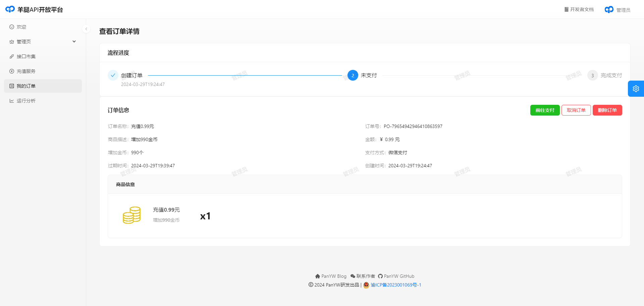Open 运行分析 from sidebar
644x306 pixels.
click(26, 101)
